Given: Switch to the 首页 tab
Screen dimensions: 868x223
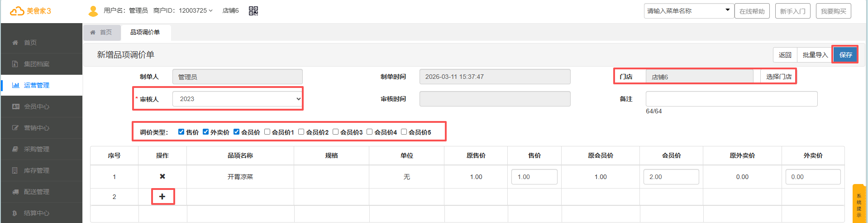Looking at the screenshot, I should click(x=101, y=32).
